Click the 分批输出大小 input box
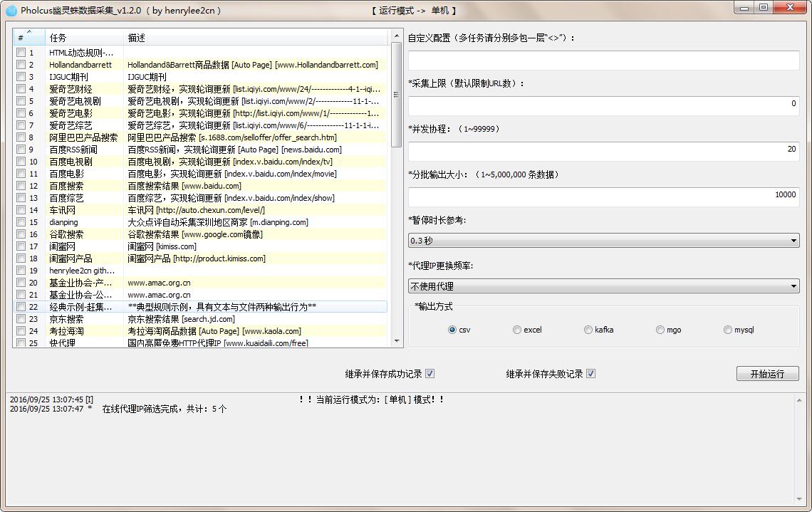The width and height of the screenshot is (812, 512). (x=603, y=196)
